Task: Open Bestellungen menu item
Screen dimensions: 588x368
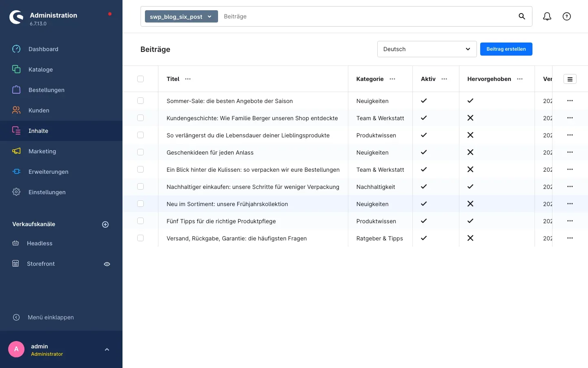Action: (x=61, y=90)
